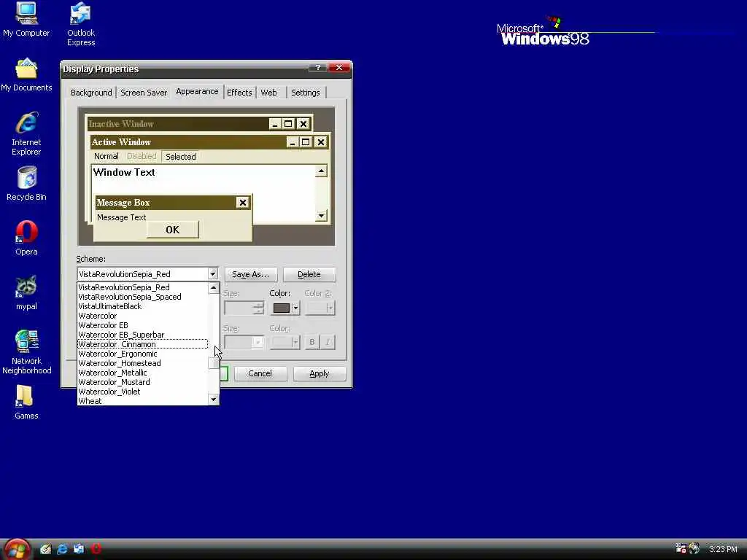
Task: Click the tray icon beside the clock
Action: (x=694, y=548)
